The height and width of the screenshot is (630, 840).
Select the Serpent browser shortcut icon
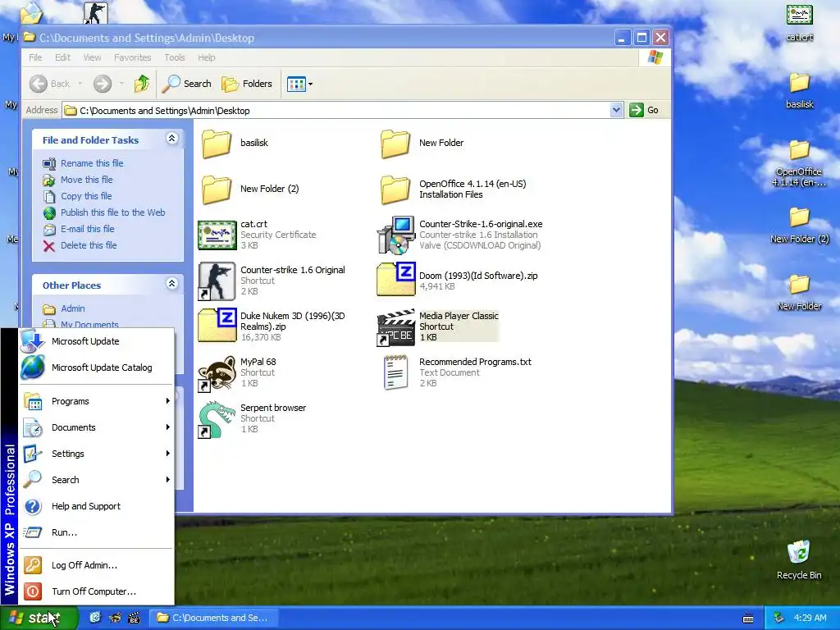point(217,419)
